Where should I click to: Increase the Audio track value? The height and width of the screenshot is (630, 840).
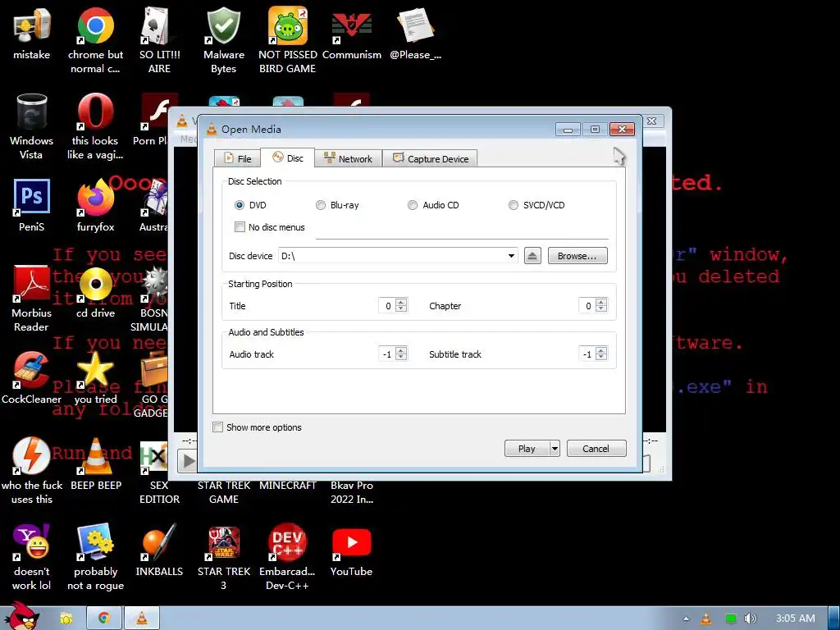401,350
